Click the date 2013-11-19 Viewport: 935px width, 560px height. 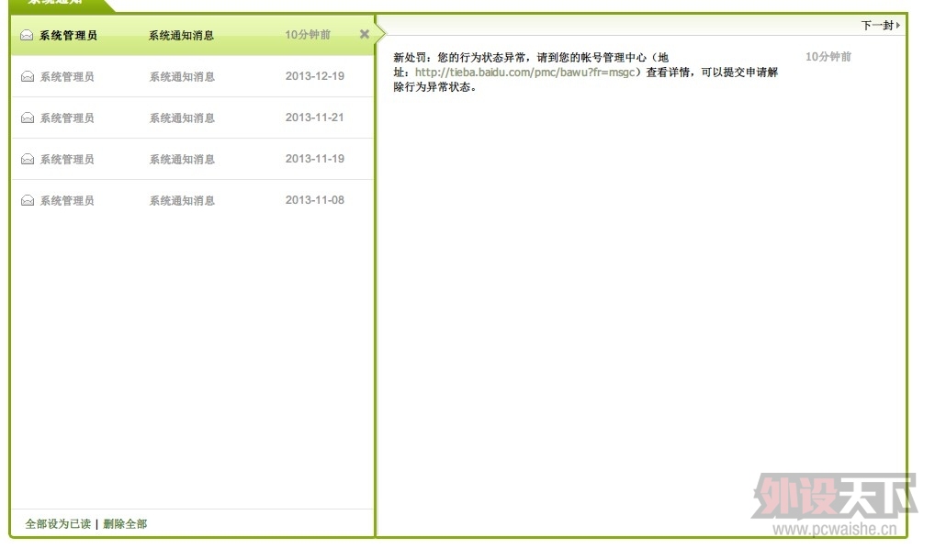coord(315,159)
